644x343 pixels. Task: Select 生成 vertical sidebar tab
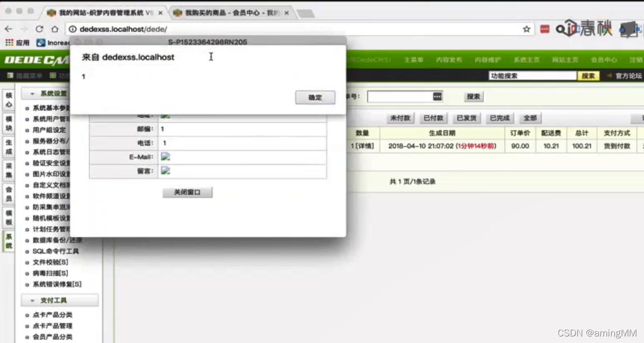(x=9, y=147)
